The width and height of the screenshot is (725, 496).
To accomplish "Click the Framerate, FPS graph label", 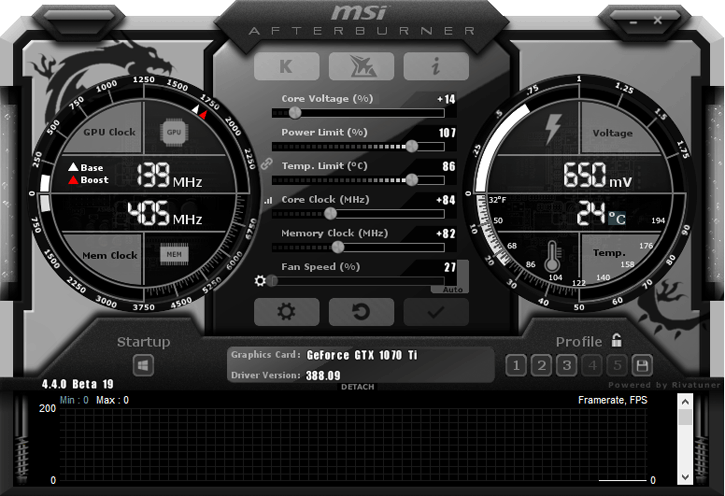I will 613,400.
